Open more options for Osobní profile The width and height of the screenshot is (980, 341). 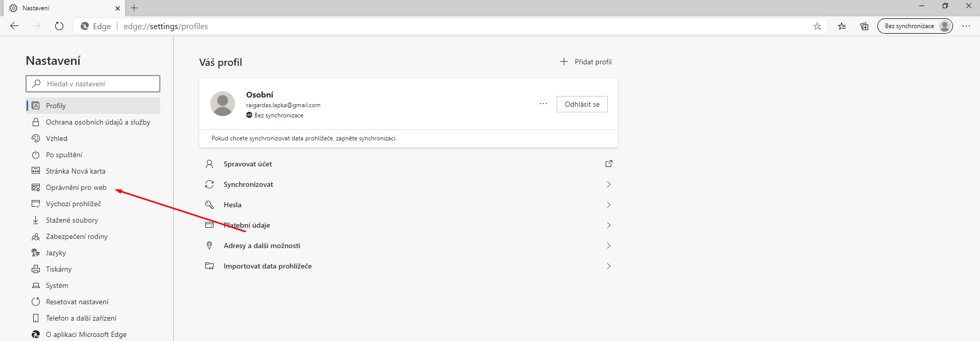[543, 104]
